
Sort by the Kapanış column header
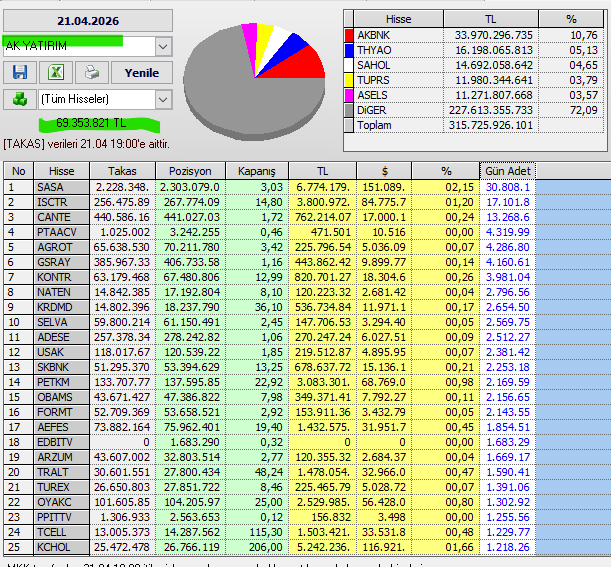click(257, 171)
